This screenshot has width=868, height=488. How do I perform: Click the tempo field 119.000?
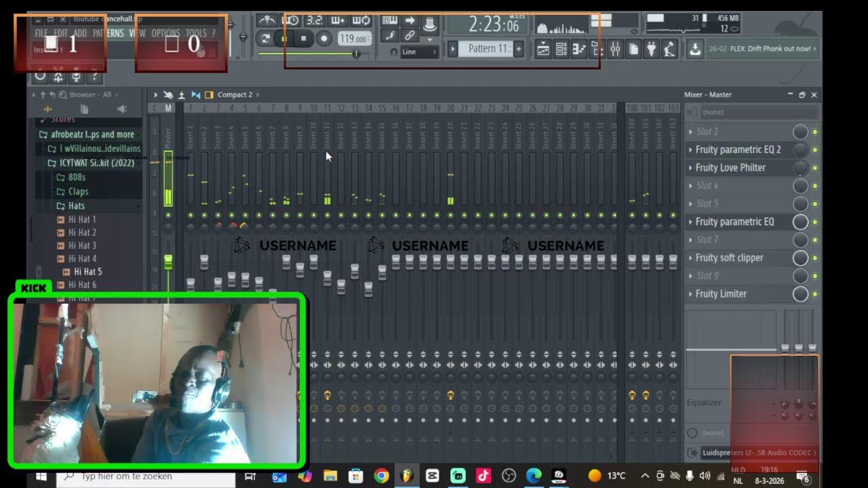pyautogui.click(x=355, y=39)
